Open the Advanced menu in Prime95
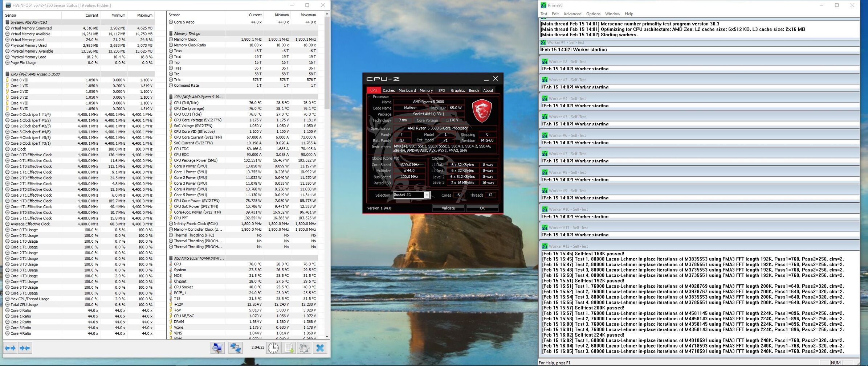The height and width of the screenshot is (366, 868). [572, 14]
